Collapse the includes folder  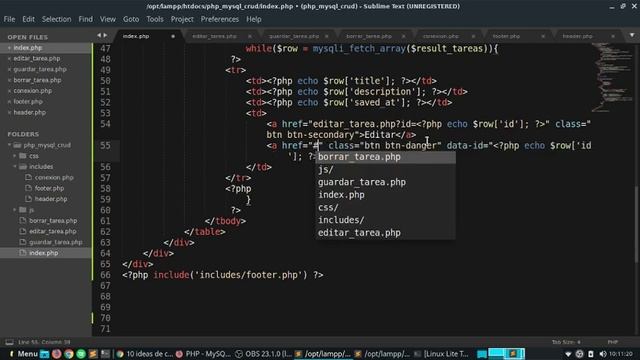[x=15, y=167]
